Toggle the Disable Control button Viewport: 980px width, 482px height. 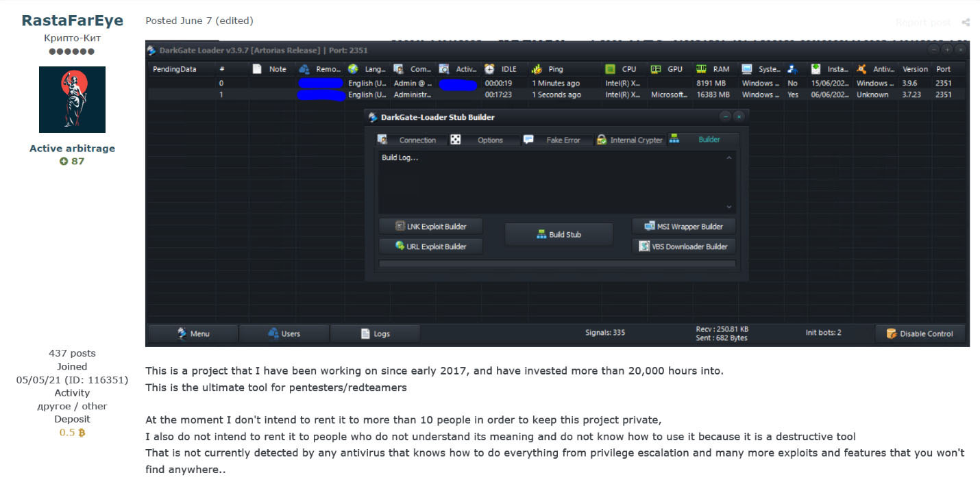click(920, 333)
